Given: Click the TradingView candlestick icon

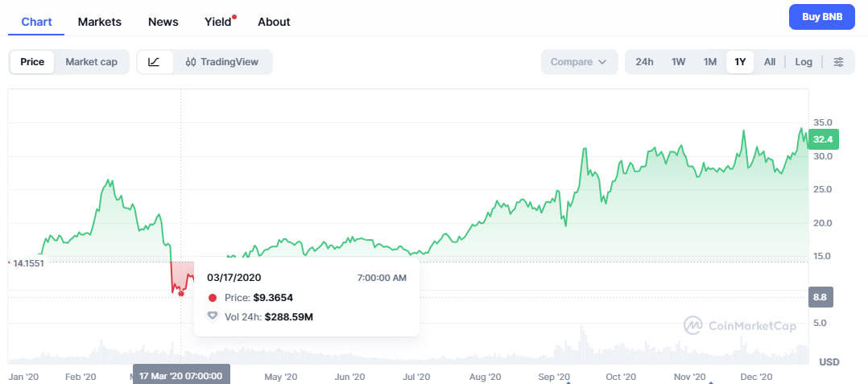Looking at the screenshot, I should [191, 62].
